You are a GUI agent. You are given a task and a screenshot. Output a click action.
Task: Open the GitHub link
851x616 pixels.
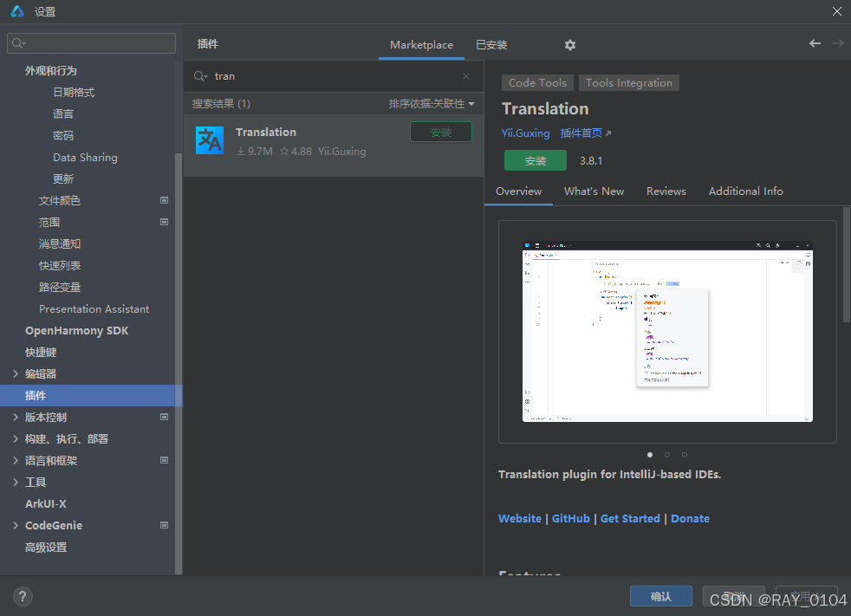pos(570,518)
